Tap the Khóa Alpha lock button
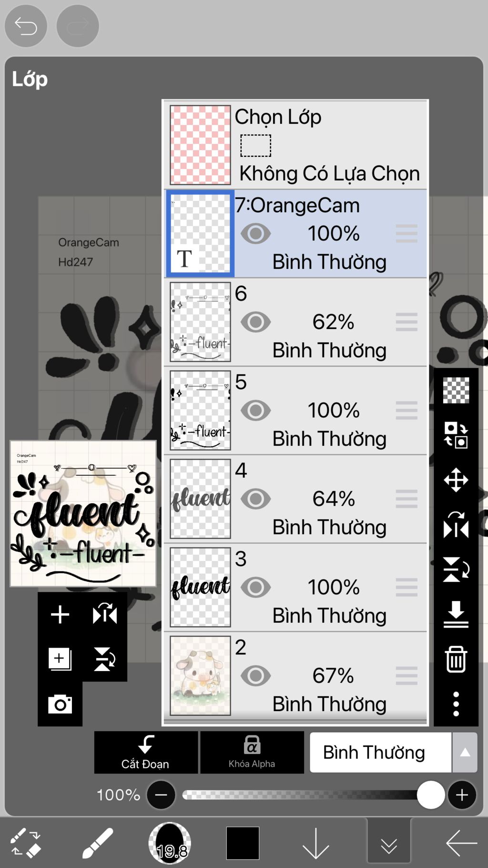488x868 pixels. click(x=252, y=752)
